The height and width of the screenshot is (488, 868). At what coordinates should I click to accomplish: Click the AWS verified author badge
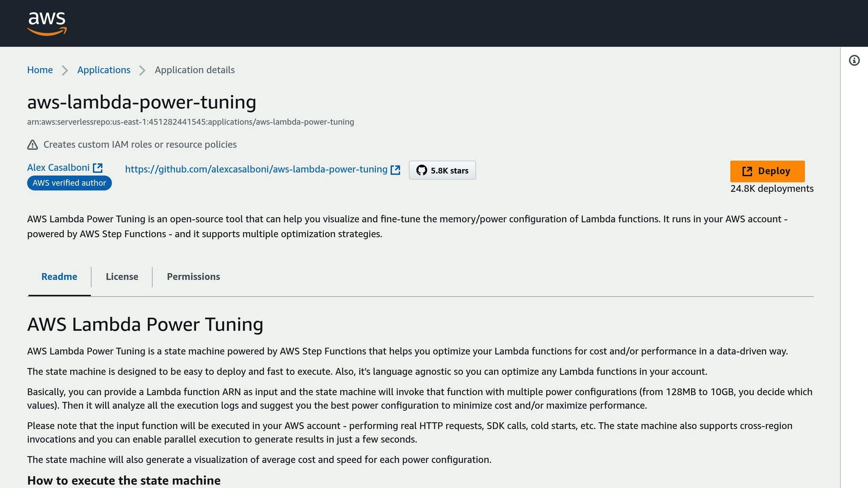(x=70, y=183)
